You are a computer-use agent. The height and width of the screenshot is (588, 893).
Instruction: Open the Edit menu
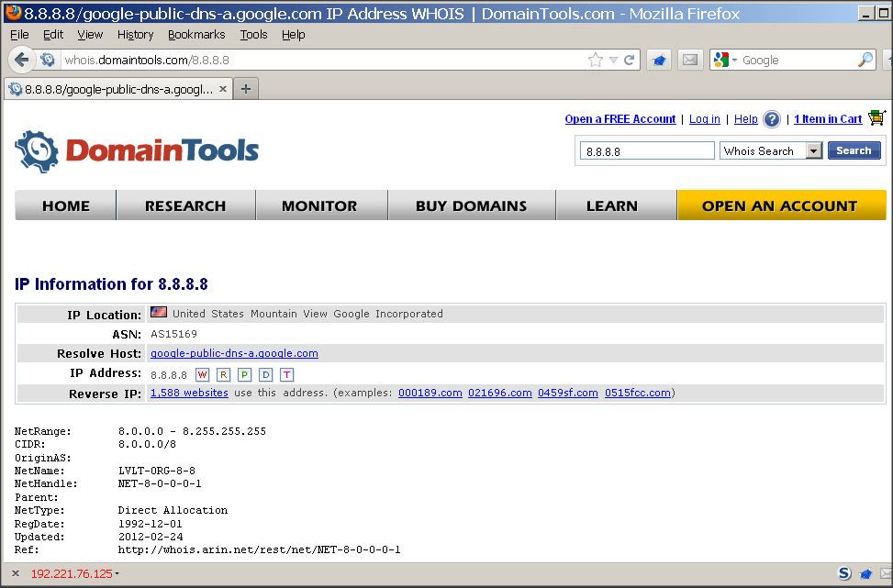pos(53,35)
